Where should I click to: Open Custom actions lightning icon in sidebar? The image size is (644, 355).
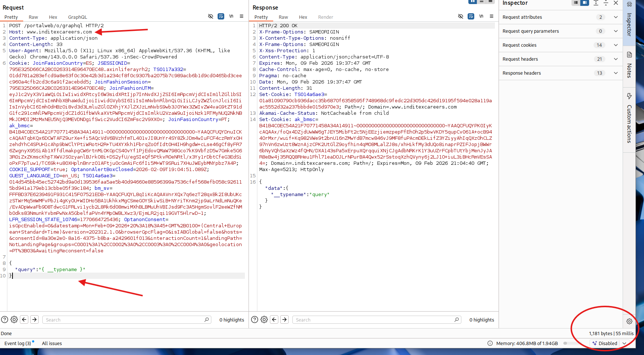pyautogui.click(x=629, y=96)
